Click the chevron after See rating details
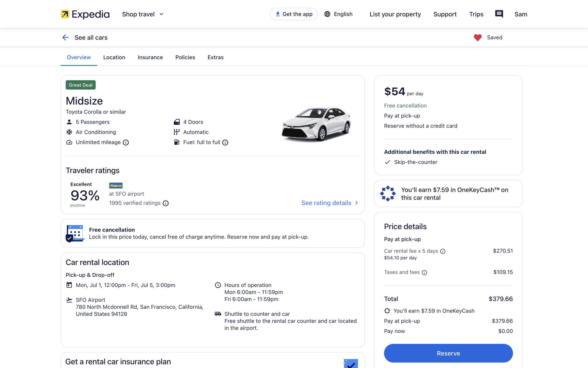 (356, 203)
